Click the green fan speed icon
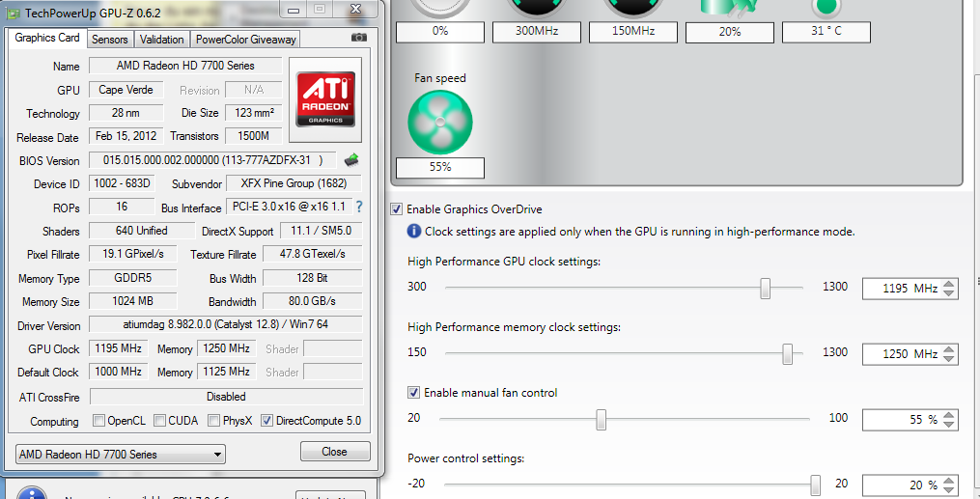This screenshot has height=499, width=980. click(x=440, y=122)
